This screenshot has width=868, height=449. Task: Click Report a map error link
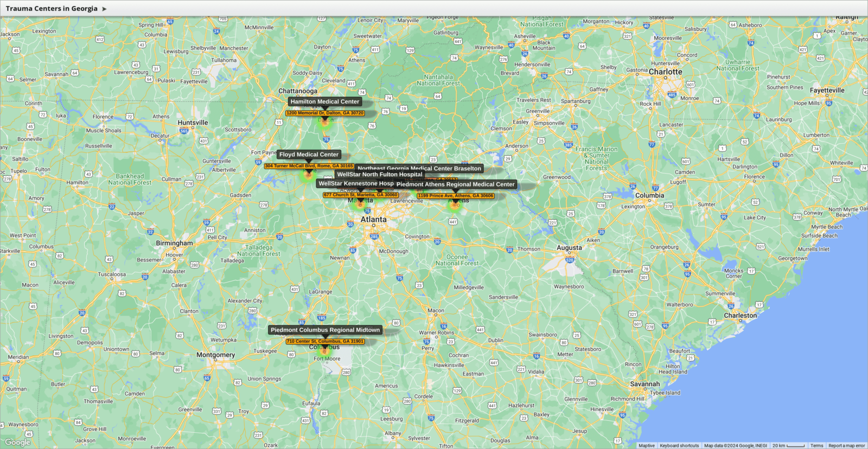(846, 446)
